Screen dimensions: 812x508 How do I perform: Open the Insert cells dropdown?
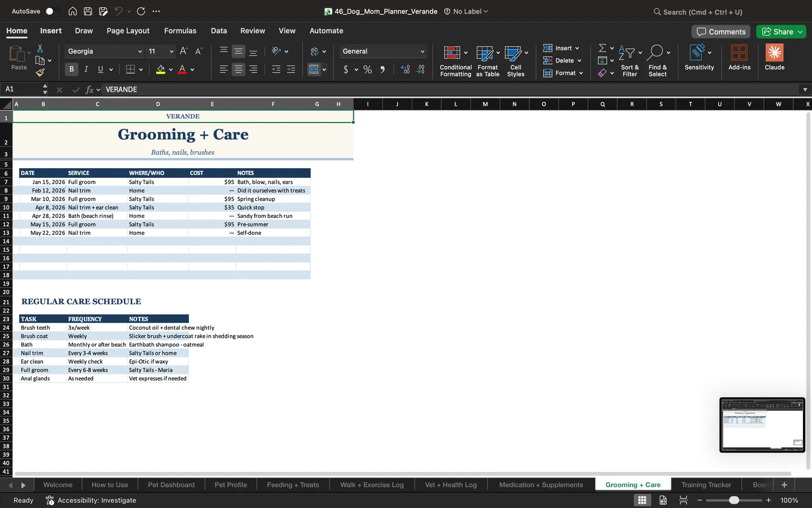pyautogui.click(x=561, y=48)
